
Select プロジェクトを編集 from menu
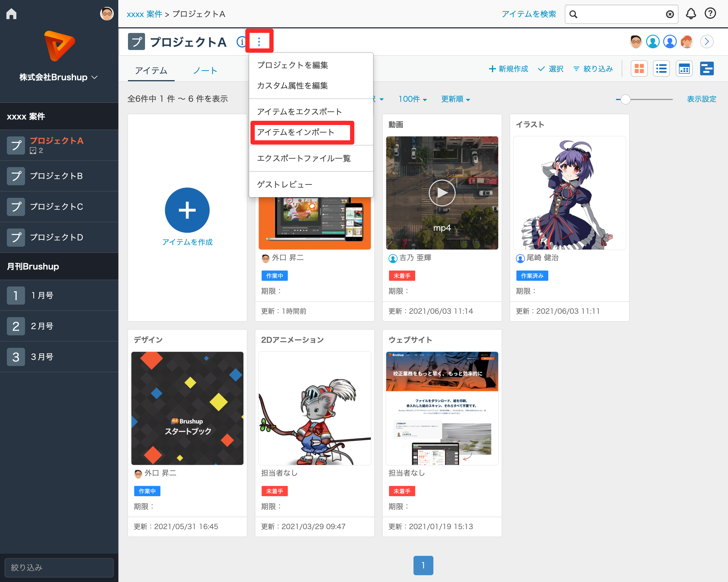311,65
